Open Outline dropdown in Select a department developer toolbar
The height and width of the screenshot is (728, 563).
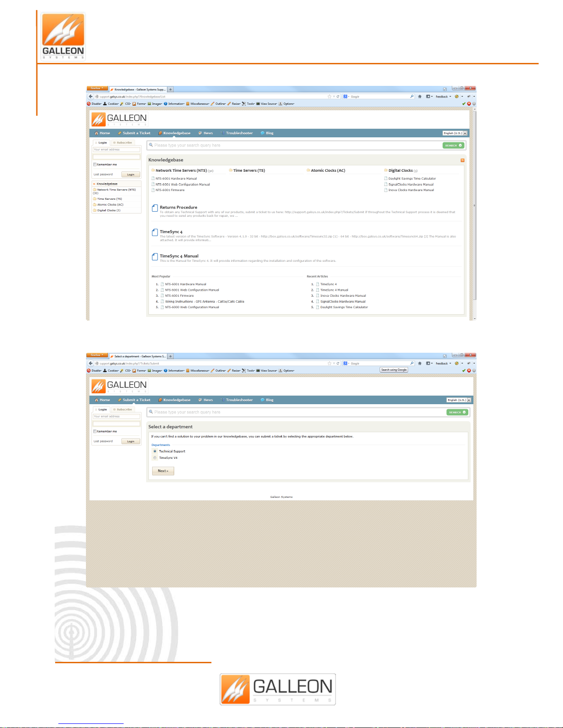click(218, 371)
